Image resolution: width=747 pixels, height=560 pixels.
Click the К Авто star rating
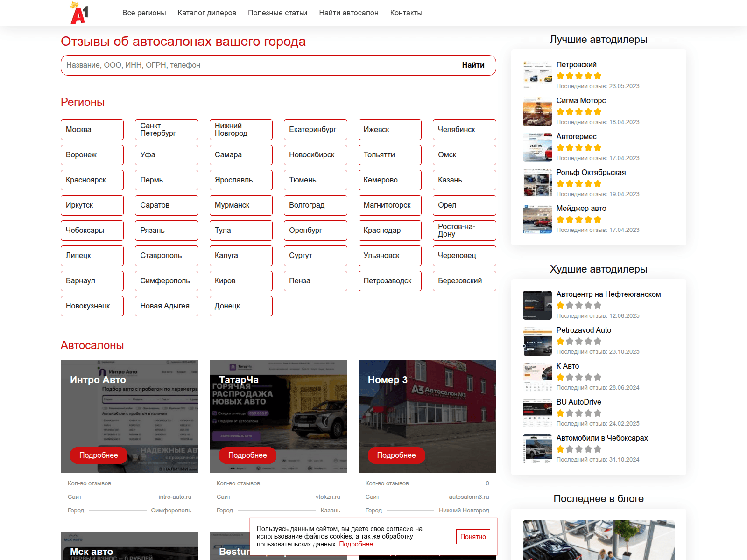point(579,378)
